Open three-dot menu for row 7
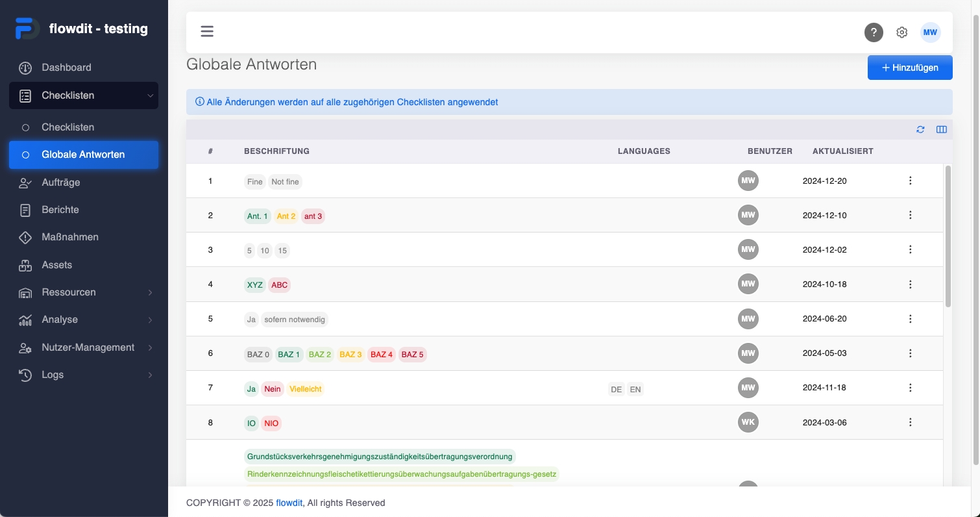The height and width of the screenshot is (517, 980). pyautogui.click(x=910, y=388)
